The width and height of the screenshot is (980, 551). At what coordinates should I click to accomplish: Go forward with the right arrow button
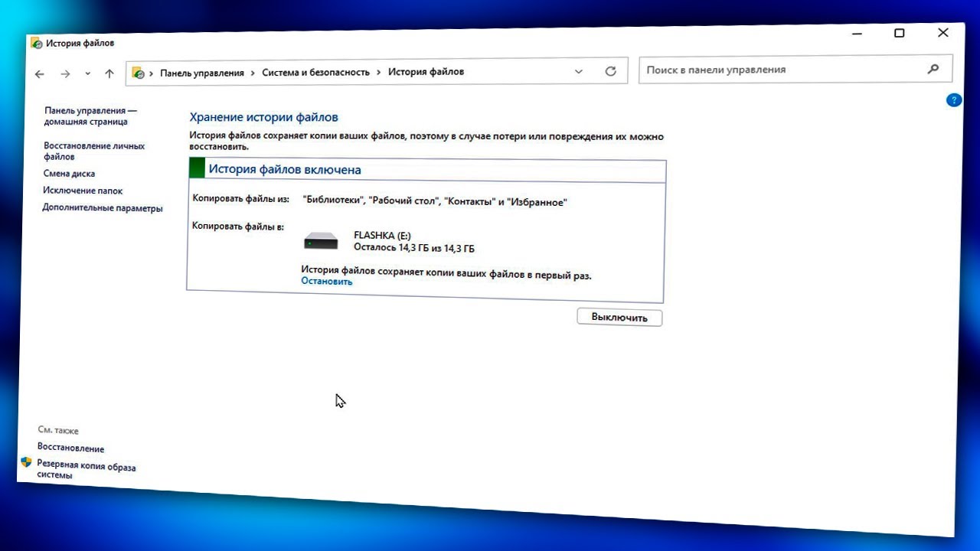pyautogui.click(x=65, y=74)
